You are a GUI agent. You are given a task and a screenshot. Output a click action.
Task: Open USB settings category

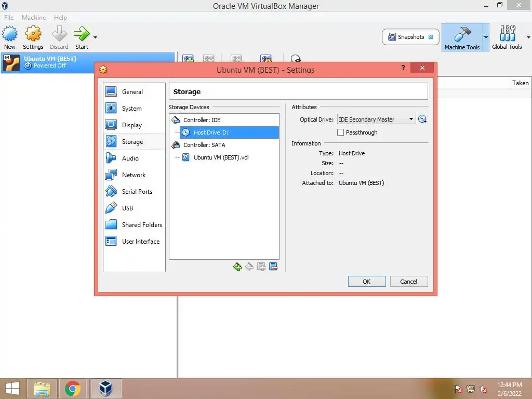(x=134, y=208)
